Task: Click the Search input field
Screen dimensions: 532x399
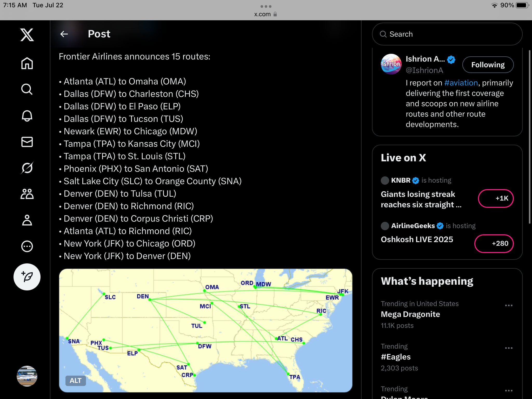Action: click(x=447, y=34)
